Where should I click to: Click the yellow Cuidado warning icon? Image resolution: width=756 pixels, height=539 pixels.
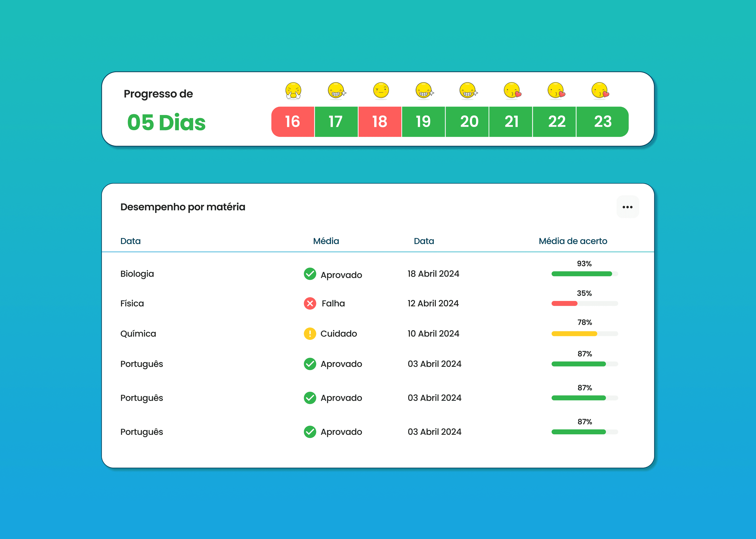tap(310, 334)
